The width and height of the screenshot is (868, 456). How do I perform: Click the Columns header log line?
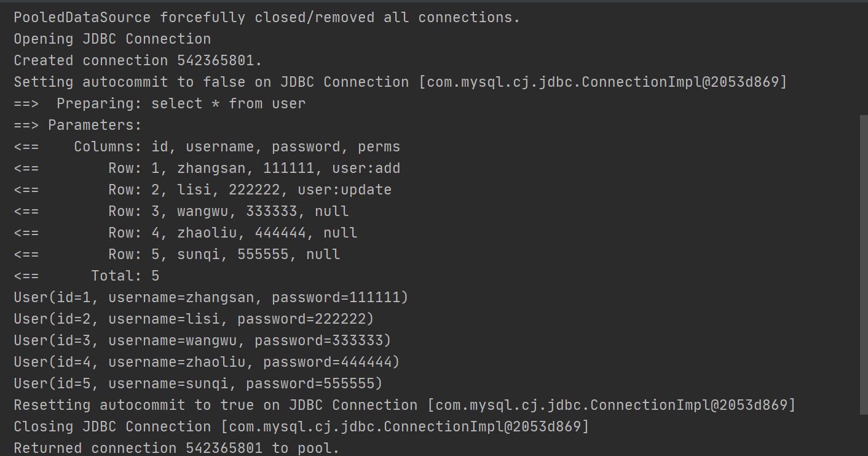(207, 146)
